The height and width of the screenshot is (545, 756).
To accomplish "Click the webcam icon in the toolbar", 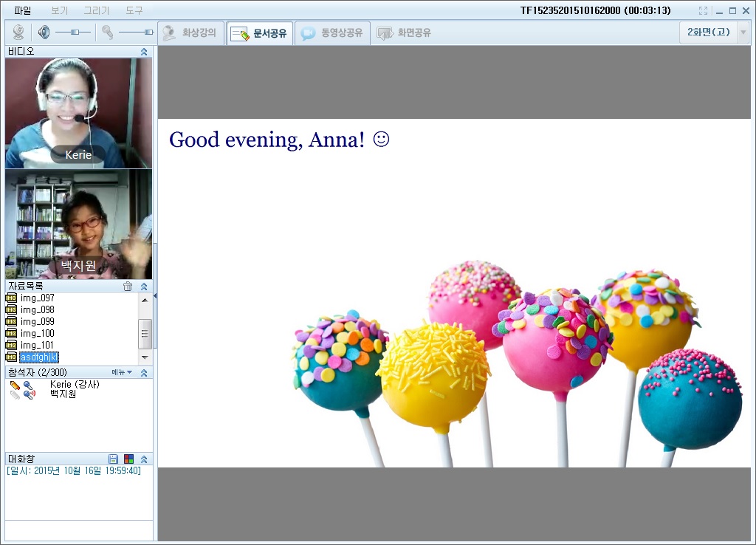I will point(18,32).
